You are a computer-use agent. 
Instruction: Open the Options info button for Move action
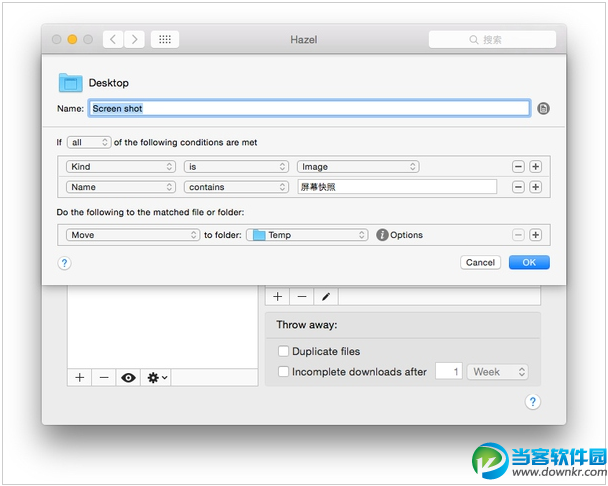pos(382,235)
